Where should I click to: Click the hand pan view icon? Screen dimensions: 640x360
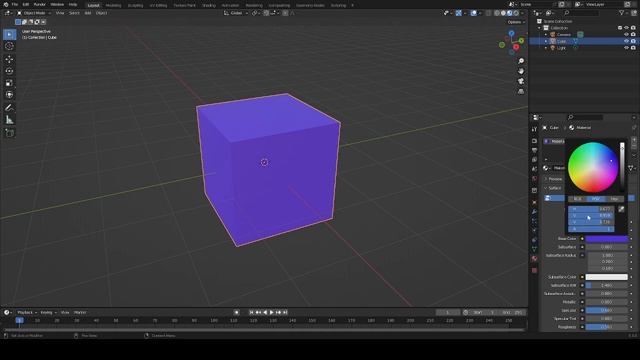point(521,71)
